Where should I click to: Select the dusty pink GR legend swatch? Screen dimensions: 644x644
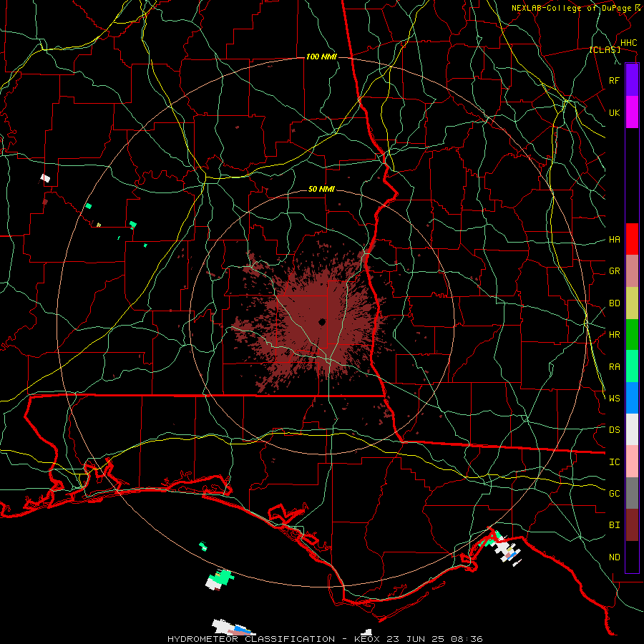point(632,271)
